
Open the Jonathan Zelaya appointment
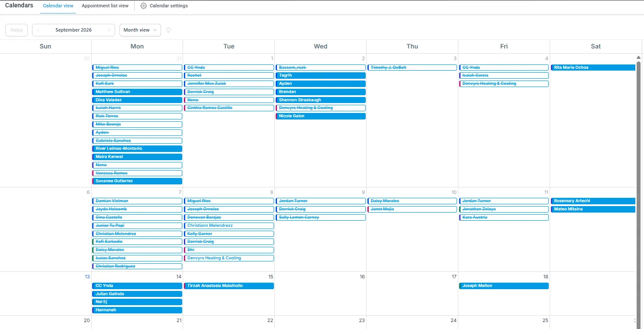[504, 209]
